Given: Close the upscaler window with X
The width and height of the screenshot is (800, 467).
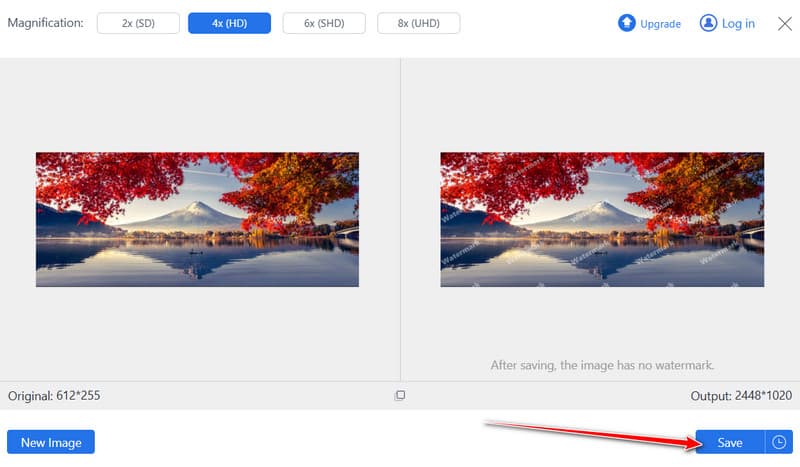Looking at the screenshot, I should click(x=784, y=23).
